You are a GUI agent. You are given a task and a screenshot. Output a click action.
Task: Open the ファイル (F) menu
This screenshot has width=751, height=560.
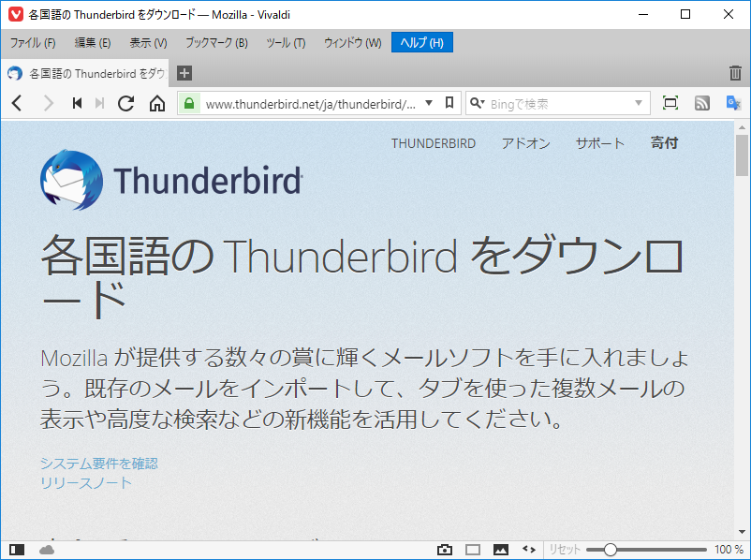pyautogui.click(x=33, y=43)
